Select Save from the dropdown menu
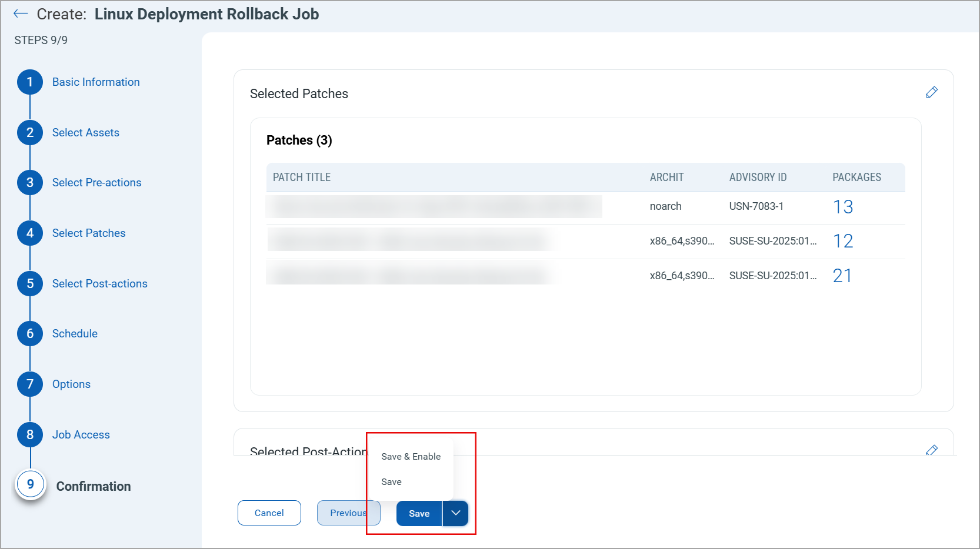This screenshot has height=549, width=980. click(x=391, y=481)
